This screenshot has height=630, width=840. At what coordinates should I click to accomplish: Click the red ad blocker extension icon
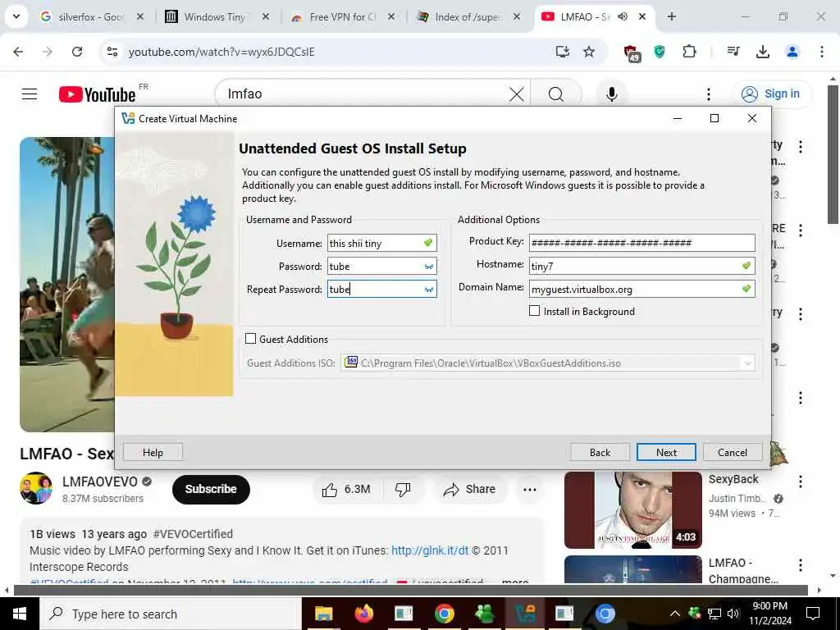click(632, 52)
